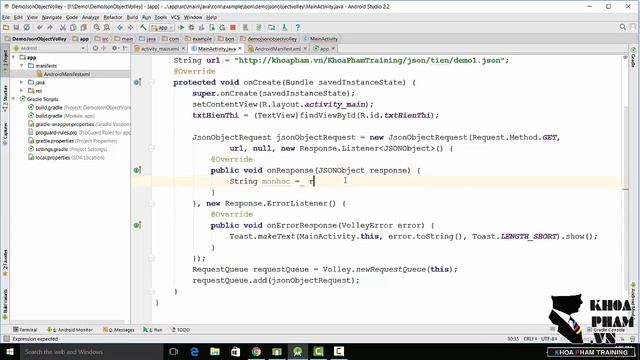Close the MainActivity.java editor tab
Image resolution: width=640 pixels, height=360 pixels.
point(240,49)
